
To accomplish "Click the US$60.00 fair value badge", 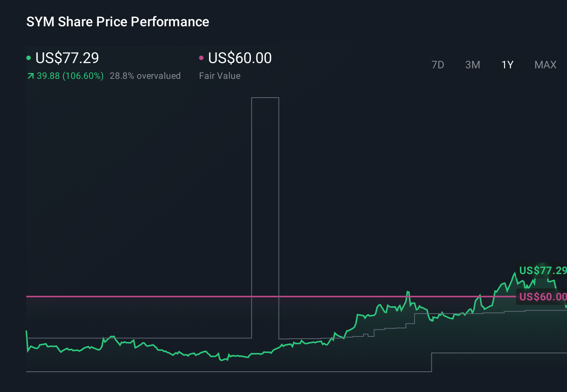I will (x=542, y=297).
